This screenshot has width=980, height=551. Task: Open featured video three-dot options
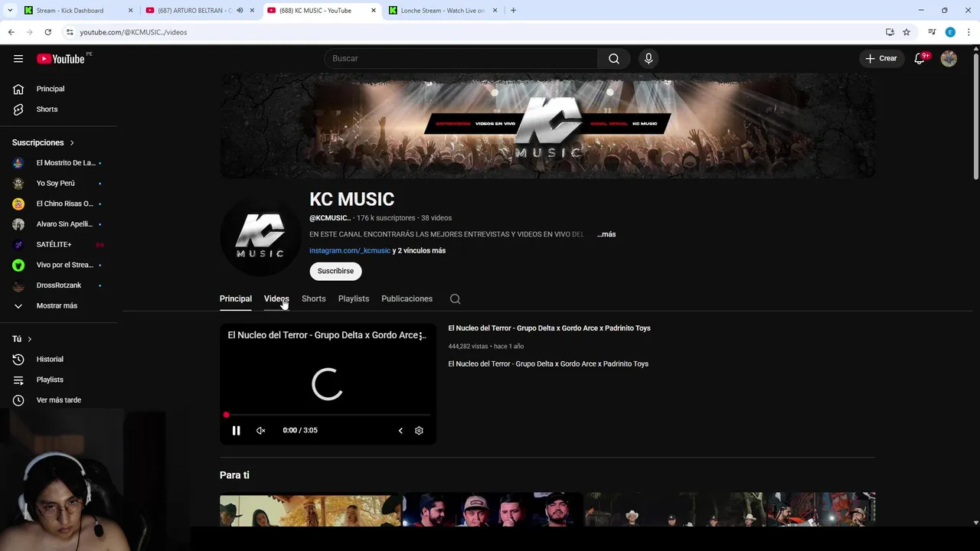421,336
